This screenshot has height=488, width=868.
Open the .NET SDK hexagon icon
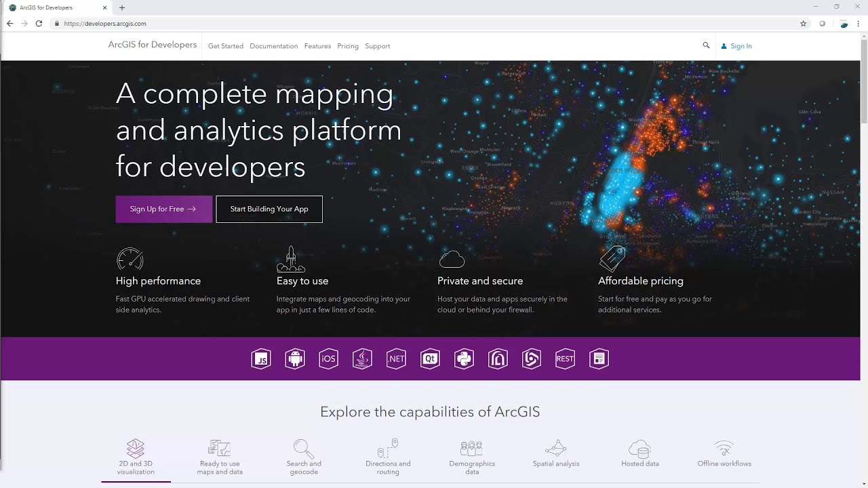click(396, 359)
